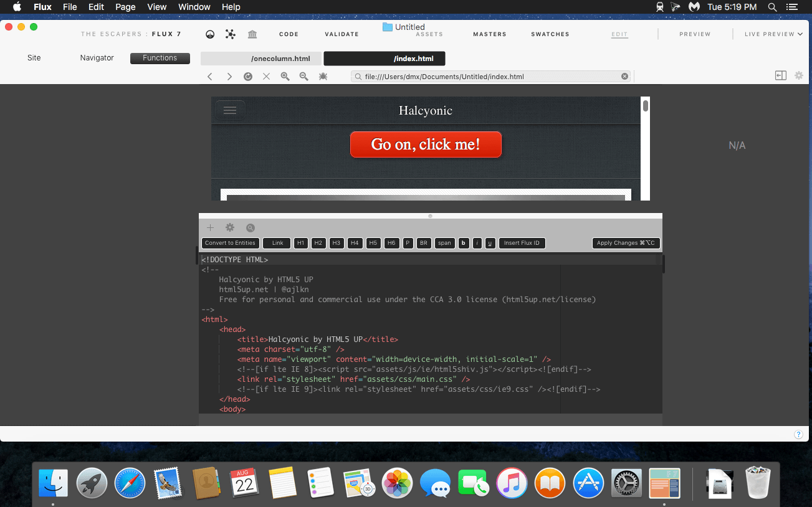Image resolution: width=812 pixels, height=507 pixels.
Task: Open the Edit menu
Action: pyautogui.click(x=96, y=7)
